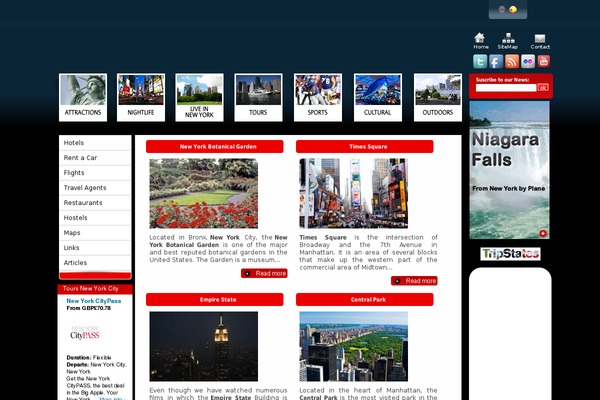Open the Attractions category tile

(83, 98)
